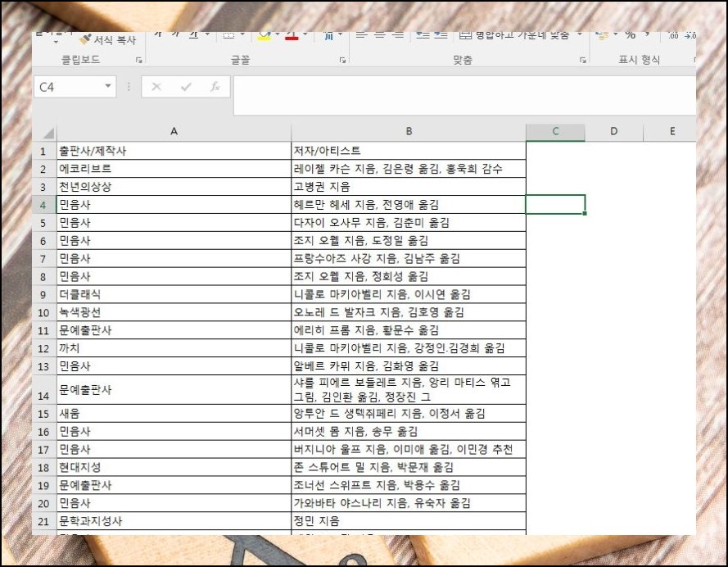This screenshot has width=728, height=567.
Task: Click the 서식 복사 format painter
Action: [x=108, y=40]
